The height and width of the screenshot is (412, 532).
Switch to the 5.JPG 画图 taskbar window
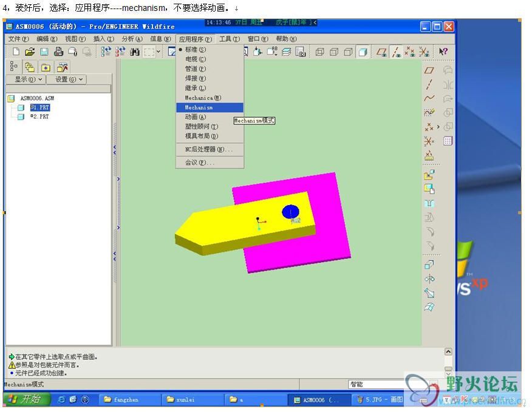click(x=380, y=400)
